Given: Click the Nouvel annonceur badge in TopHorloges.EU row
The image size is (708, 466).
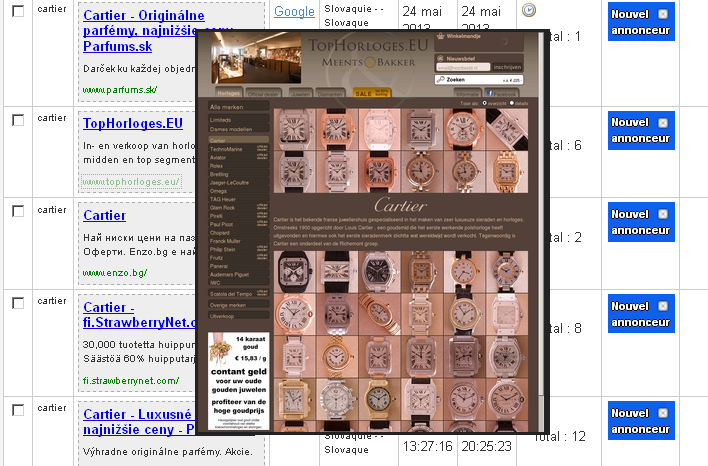Looking at the screenshot, I should [641, 130].
